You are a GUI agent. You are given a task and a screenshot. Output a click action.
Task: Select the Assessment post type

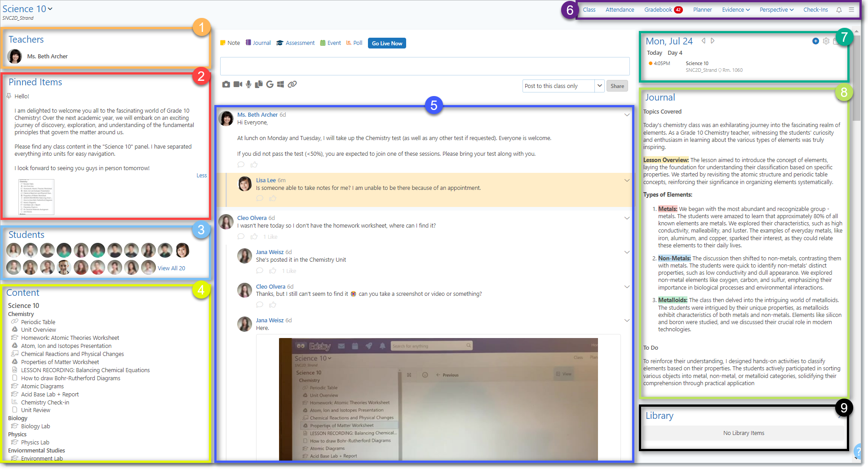point(295,43)
